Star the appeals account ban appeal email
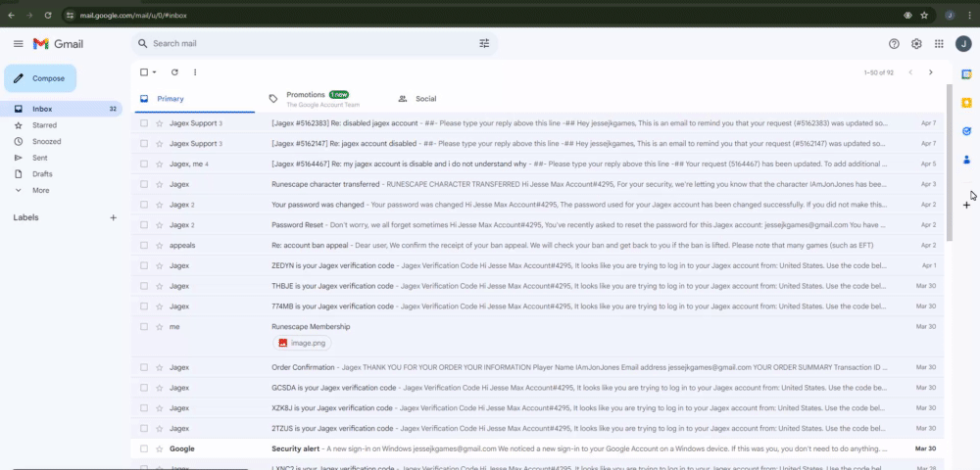The height and width of the screenshot is (470, 980). pos(160,246)
